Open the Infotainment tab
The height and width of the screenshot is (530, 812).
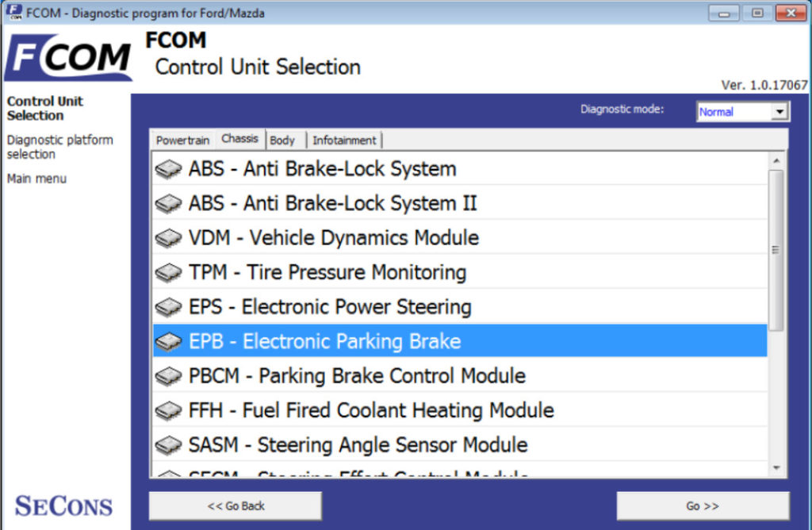[344, 140]
